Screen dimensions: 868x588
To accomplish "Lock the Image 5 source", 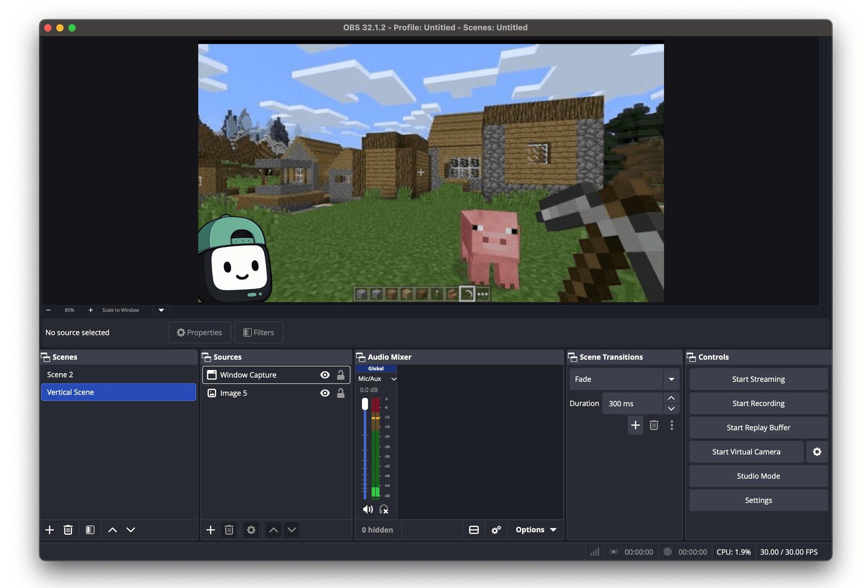I will point(341,393).
